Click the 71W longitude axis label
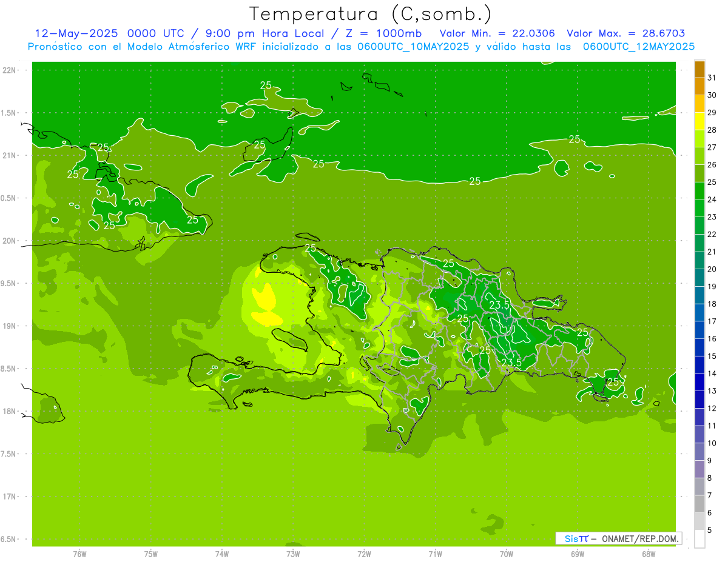 (435, 555)
